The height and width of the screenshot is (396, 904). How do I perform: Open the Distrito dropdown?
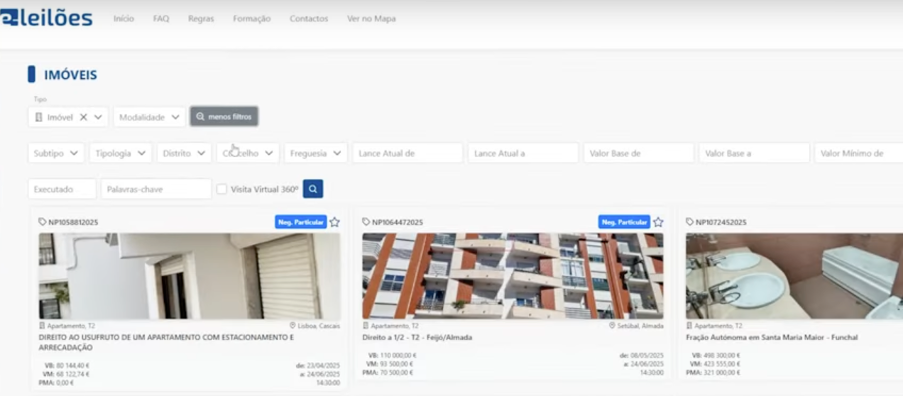pyautogui.click(x=184, y=153)
